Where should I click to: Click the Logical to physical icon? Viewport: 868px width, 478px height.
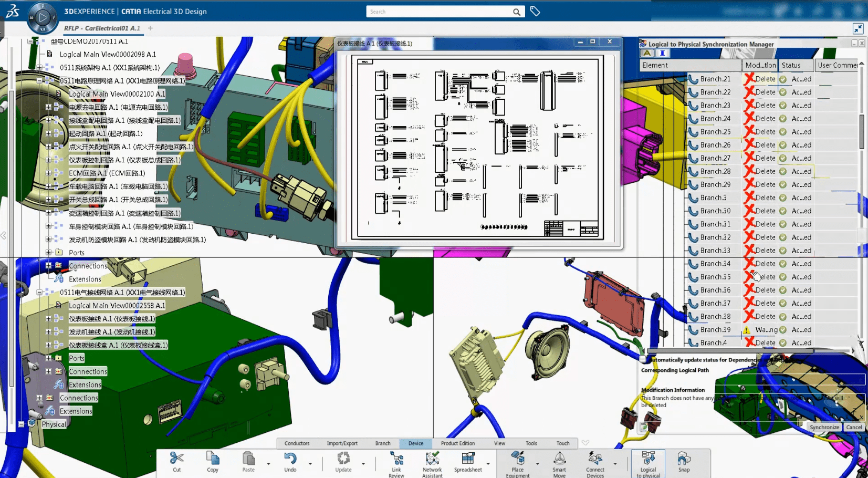tap(648, 464)
